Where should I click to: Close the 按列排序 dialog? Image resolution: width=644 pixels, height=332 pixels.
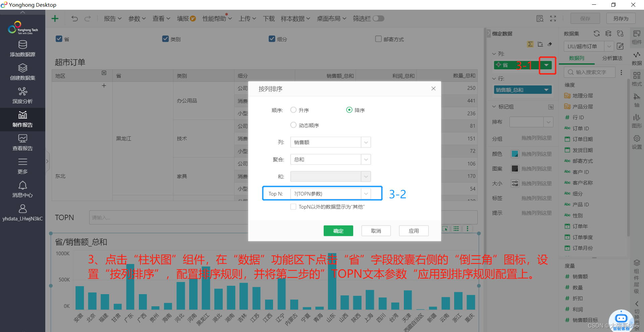(433, 88)
